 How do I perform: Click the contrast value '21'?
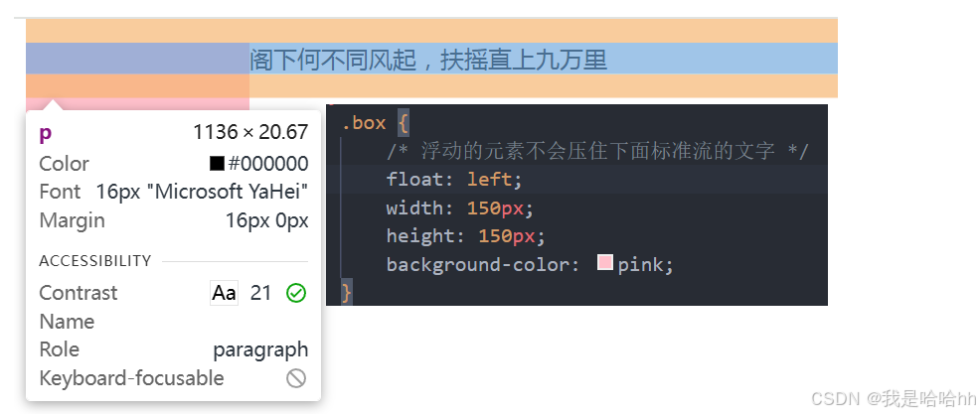point(260,293)
